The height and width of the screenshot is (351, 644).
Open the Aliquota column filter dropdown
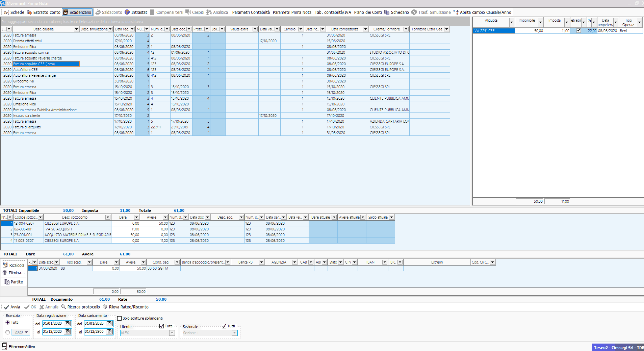(x=512, y=22)
